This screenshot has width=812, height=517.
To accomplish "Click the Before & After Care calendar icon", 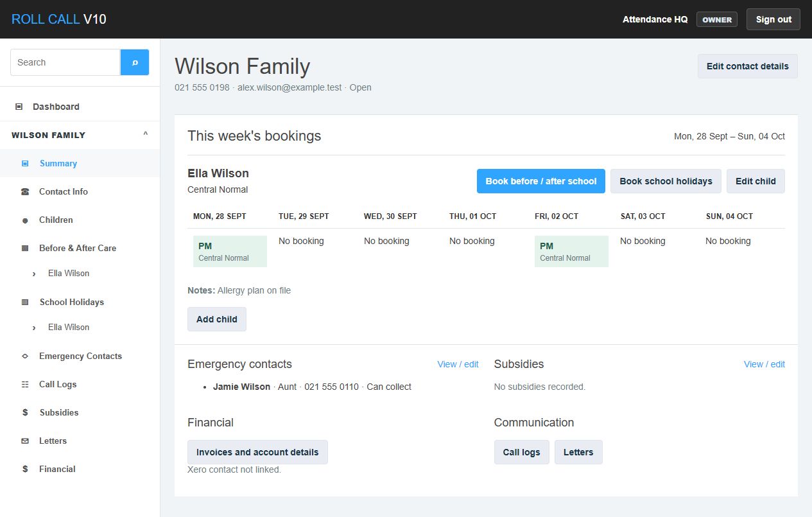I will 25,248.
